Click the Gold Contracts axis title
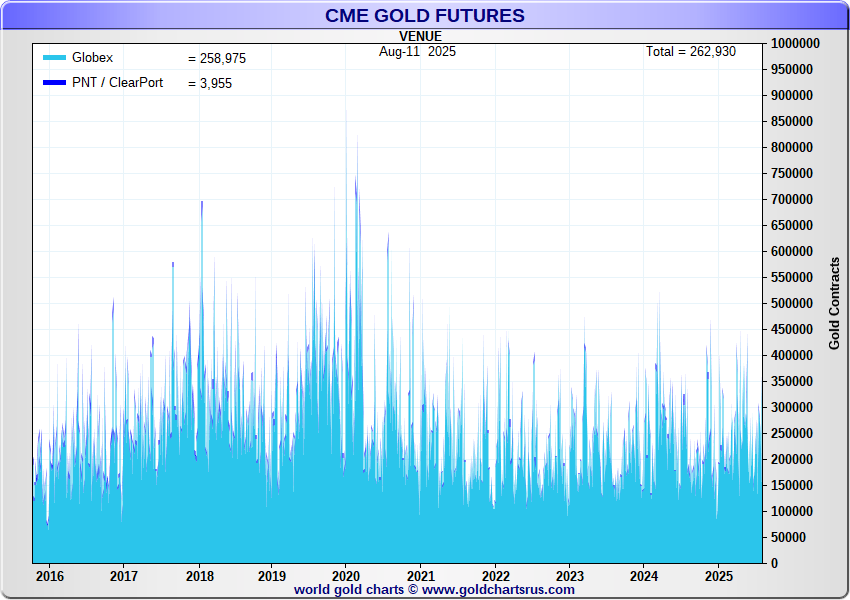This screenshot has width=850, height=600. 834,304
